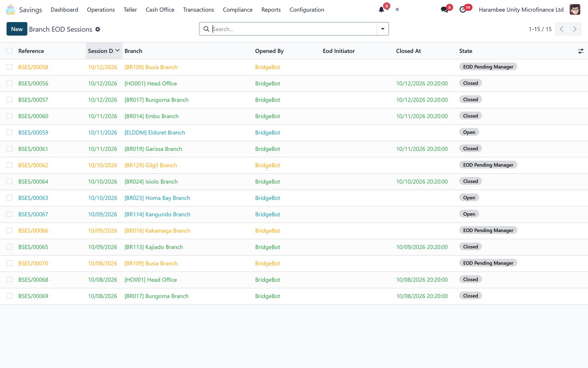Open the Cash Office menu
The width and height of the screenshot is (588, 368).
pyautogui.click(x=160, y=10)
